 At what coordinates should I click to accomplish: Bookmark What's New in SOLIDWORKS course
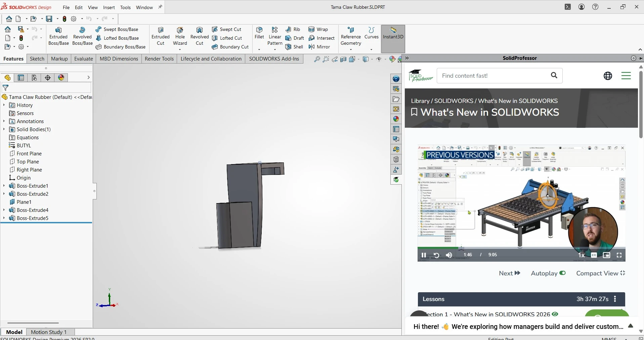[x=414, y=112]
